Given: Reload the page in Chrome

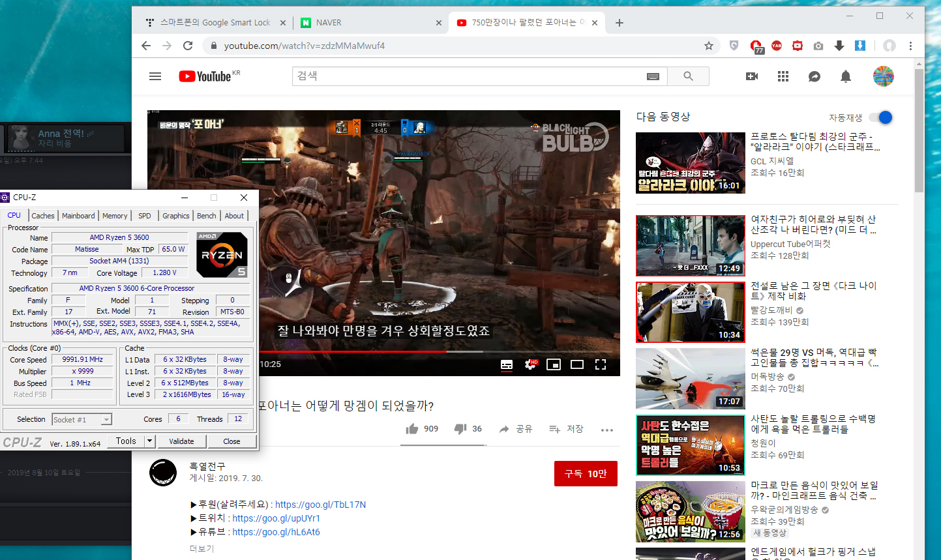Looking at the screenshot, I should (188, 46).
